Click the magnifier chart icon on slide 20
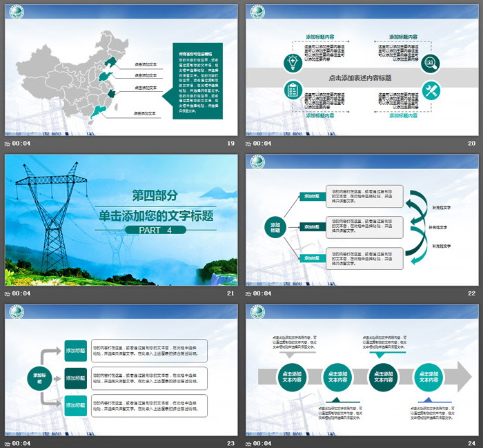The image size is (483, 448). [x=431, y=63]
